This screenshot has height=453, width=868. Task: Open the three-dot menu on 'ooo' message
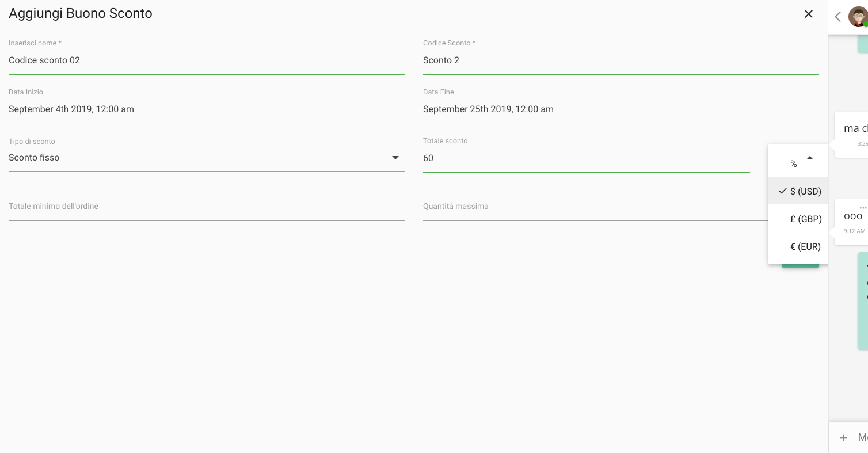point(862,207)
